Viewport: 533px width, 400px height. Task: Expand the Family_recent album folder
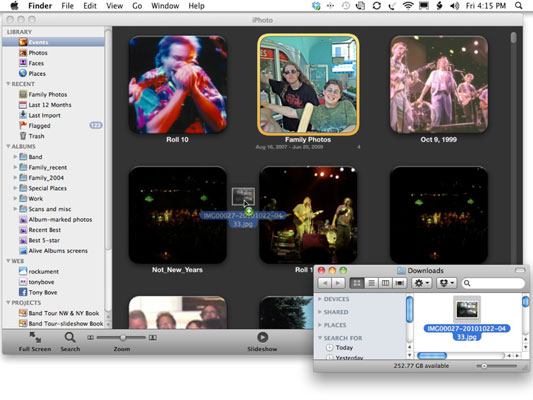[x=15, y=167]
